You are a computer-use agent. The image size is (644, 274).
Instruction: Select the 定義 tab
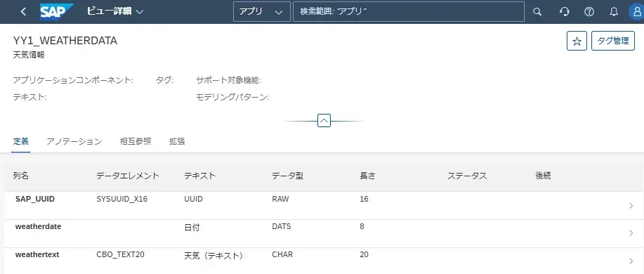pyautogui.click(x=20, y=142)
